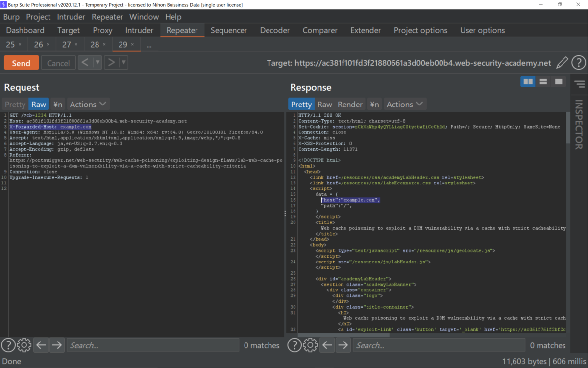Click the request/response pane splitter handle
Screen dimensions: 588x368
[x=285, y=213]
